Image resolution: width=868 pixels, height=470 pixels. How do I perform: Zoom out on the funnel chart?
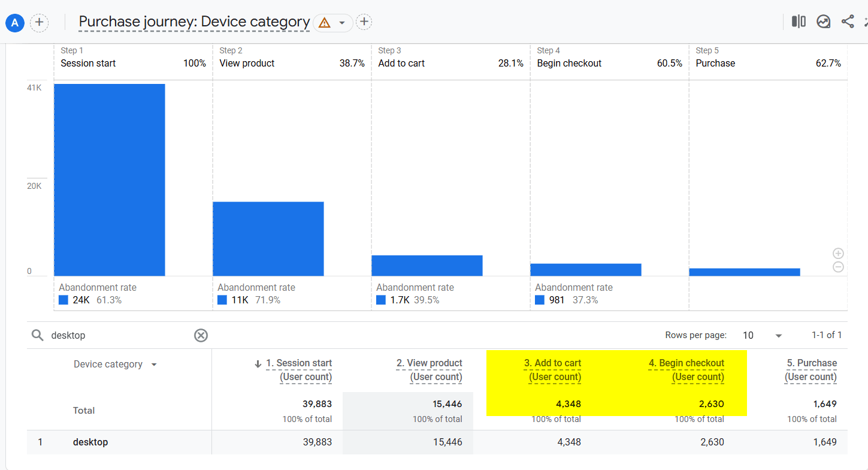coord(838,267)
